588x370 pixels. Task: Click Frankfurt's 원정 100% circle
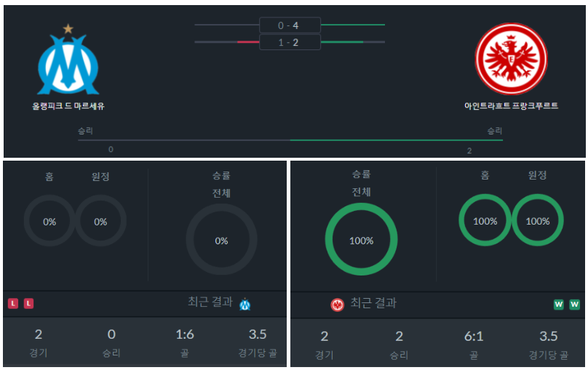click(x=537, y=220)
